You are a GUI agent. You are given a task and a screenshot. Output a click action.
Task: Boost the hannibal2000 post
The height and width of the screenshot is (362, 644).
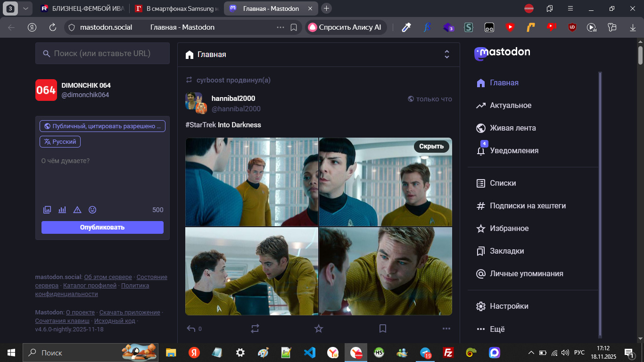click(255, 329)
